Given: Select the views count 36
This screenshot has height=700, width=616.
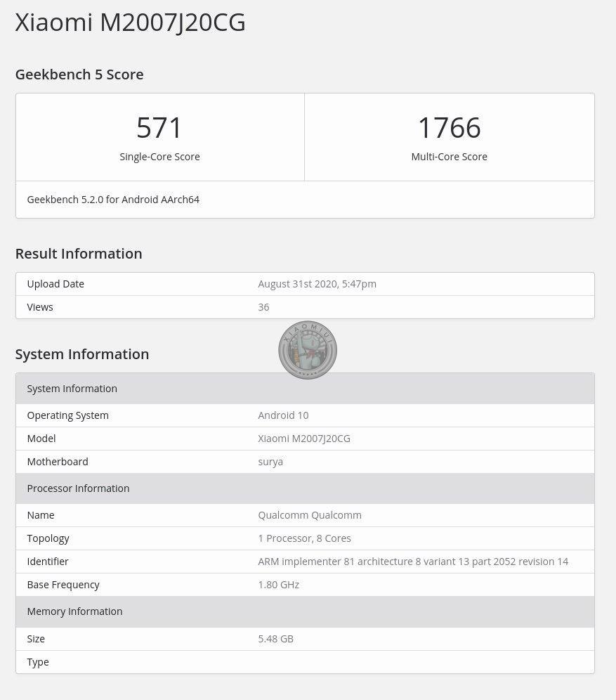Looking at the screenshot, I should pyautogui.click(x=263, y=307).
